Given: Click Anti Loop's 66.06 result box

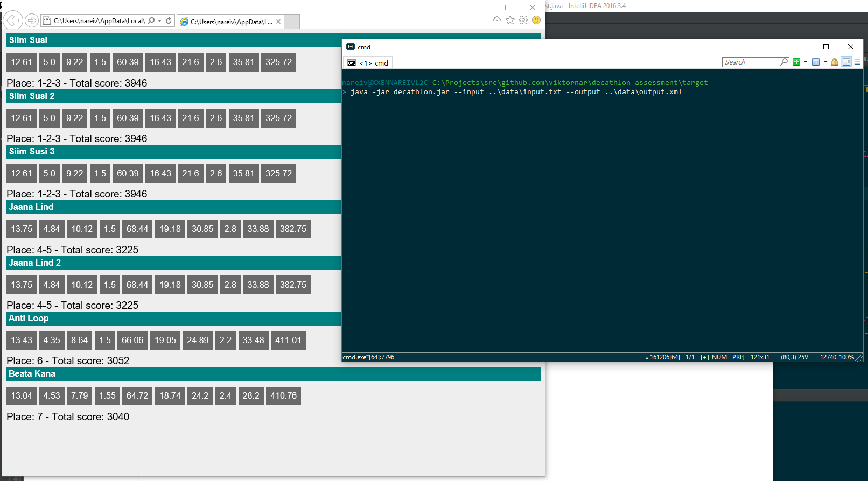Looking at the screenshot, I should point(132,341).
